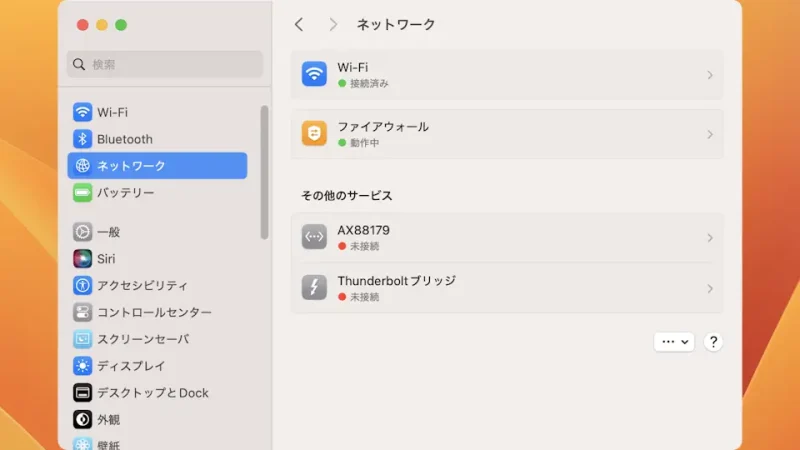Open help with the question mark button
This screenshot has height=450, width=800.
pos(713,342)
